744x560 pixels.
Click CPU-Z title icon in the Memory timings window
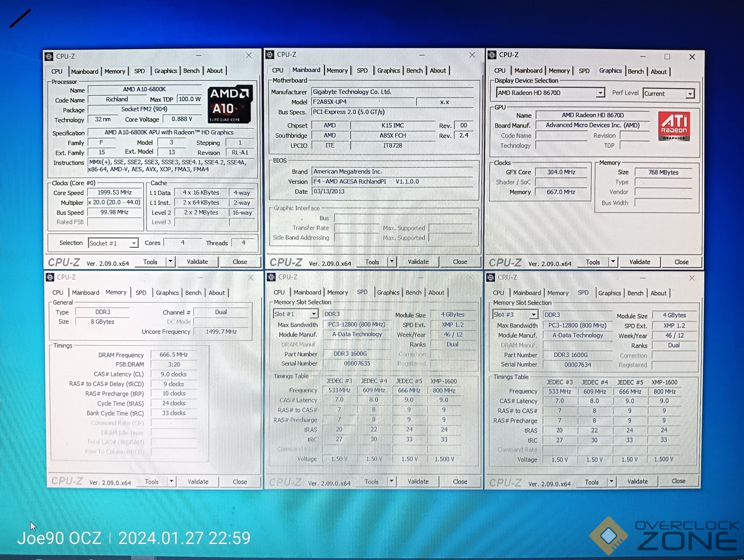tap(50, 277)
